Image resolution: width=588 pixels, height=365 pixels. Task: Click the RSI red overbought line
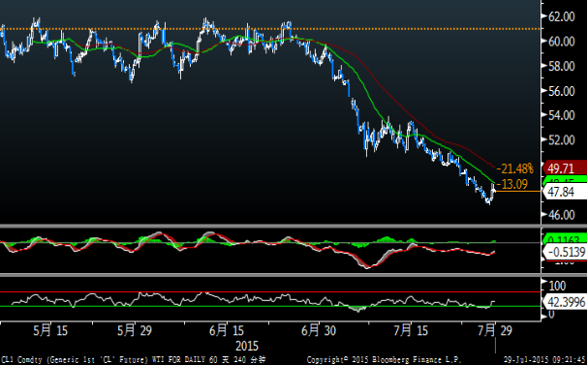pos(270,291)
